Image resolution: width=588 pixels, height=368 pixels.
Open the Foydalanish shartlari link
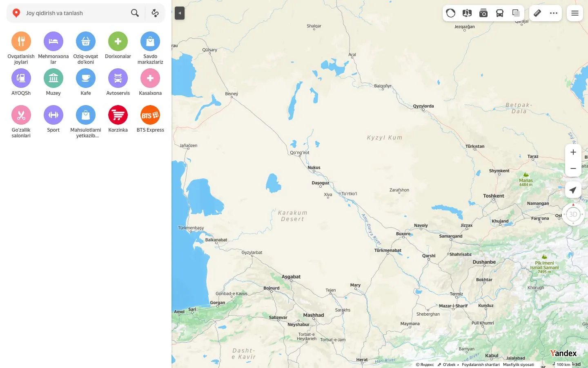click(x=481, y=365)
